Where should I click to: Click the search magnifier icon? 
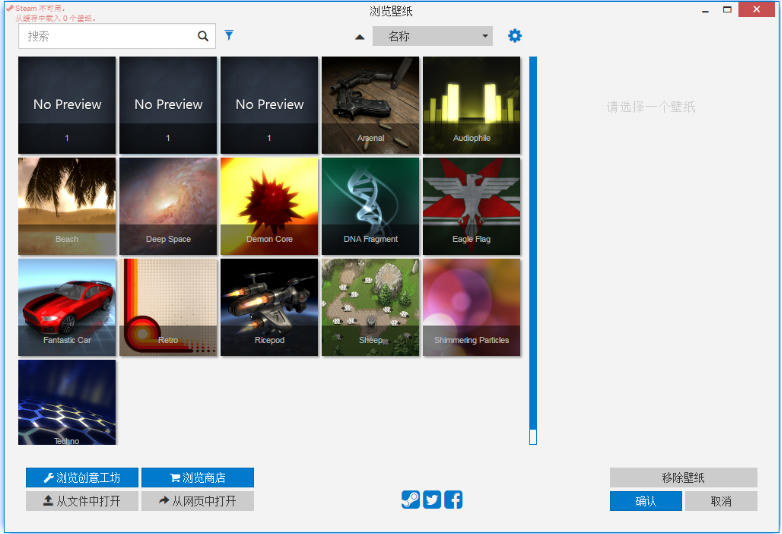point(203,36)
